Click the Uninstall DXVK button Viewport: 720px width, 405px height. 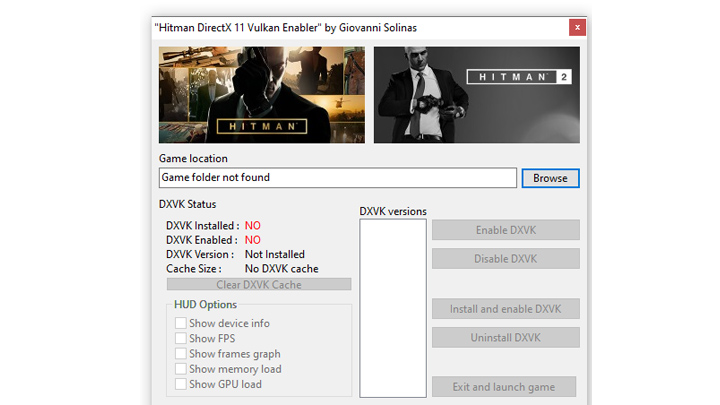(x=506, y=338)
